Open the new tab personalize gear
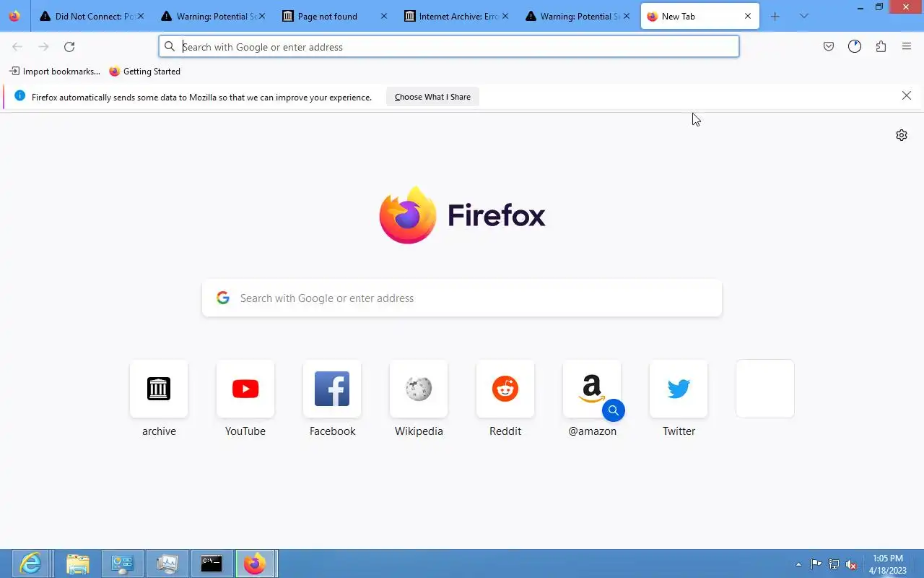 [x=902, y=135]
